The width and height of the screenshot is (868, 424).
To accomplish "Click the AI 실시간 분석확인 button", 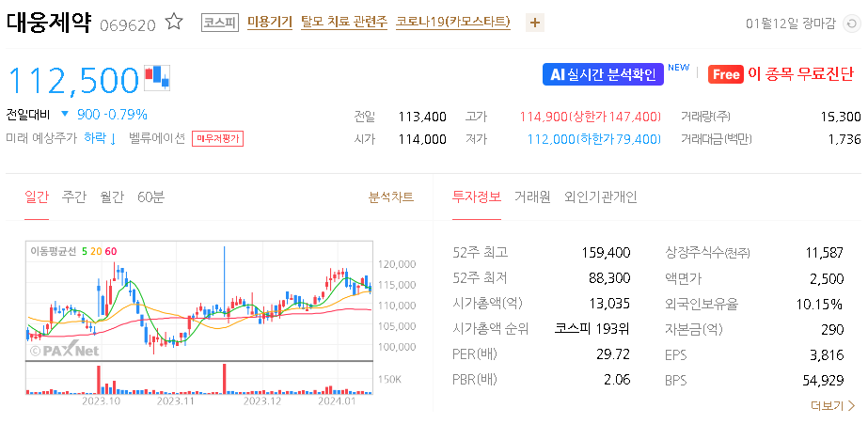I will (603, 74).
